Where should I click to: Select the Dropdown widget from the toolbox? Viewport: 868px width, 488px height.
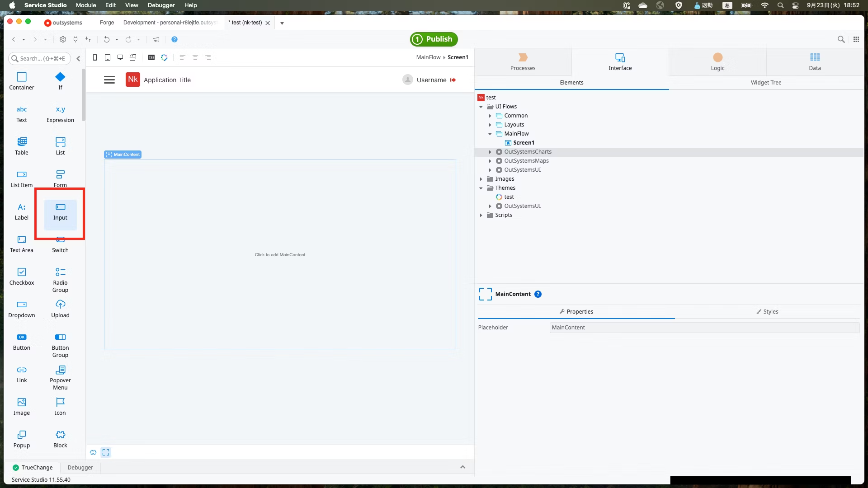coord(21,308)
